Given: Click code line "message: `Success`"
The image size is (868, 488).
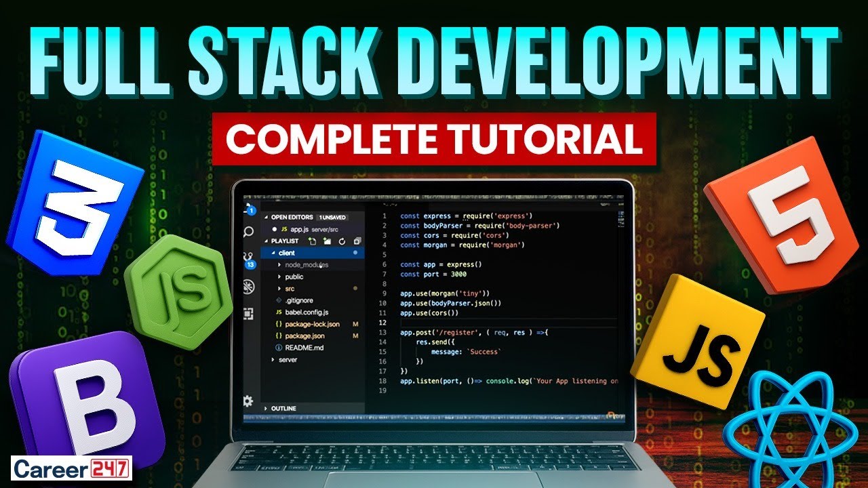Looking at the screenshot, I should (466, 352).
